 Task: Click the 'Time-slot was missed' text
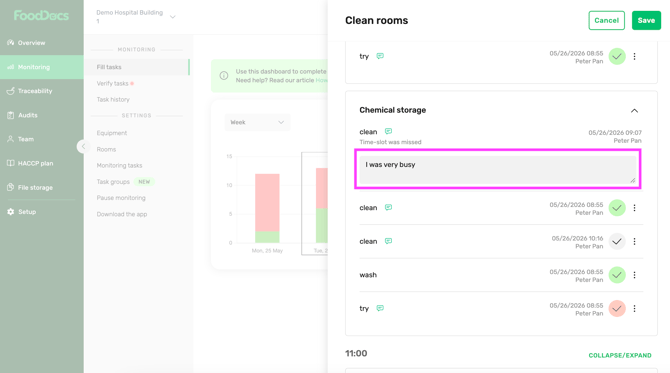(x=390, y=142)
